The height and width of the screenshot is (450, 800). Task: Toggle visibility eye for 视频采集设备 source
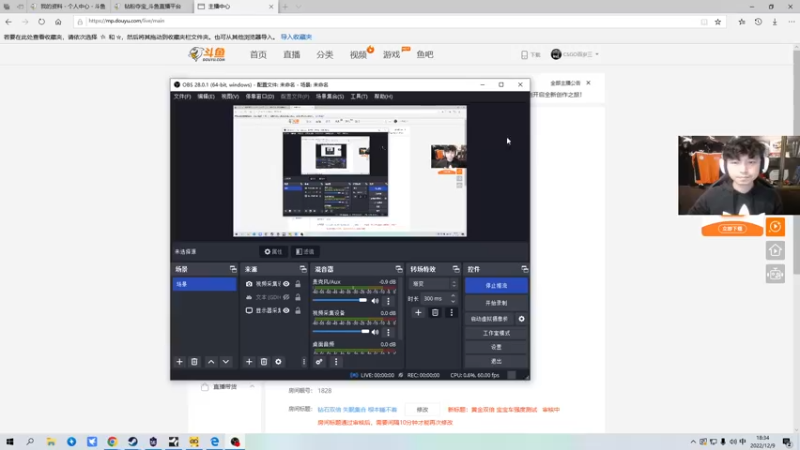[x=286, y=284]
